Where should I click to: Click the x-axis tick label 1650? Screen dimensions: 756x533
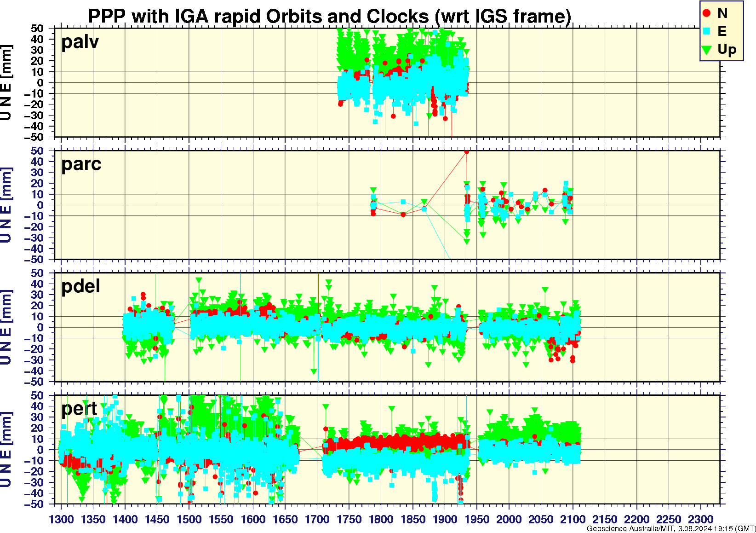285,520
